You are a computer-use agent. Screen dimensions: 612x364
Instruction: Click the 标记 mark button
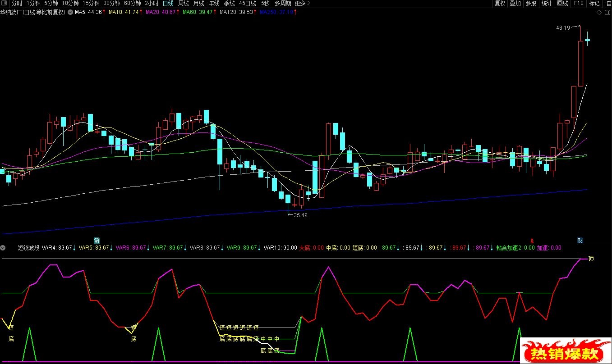pos(594,3)
